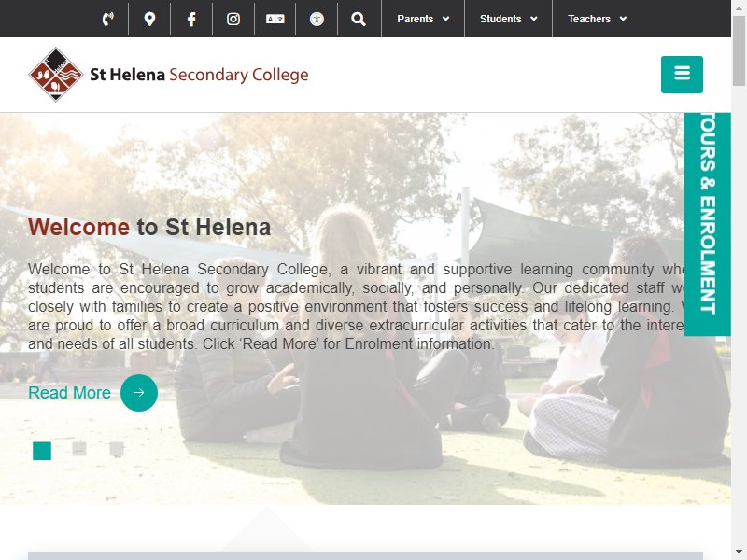Click the vertical page scrollbar thumb
The width and height of the screenshot is (747, 560).
pos(739,50)
